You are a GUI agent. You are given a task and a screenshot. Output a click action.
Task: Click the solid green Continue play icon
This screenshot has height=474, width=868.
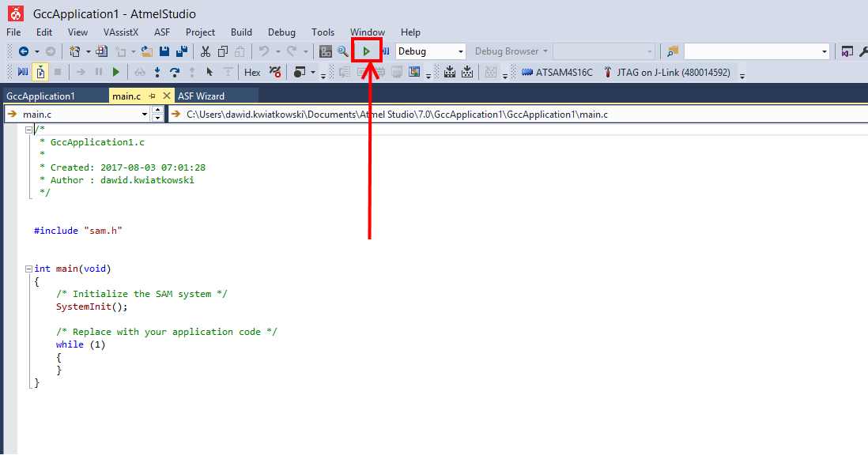click(115, 73)
